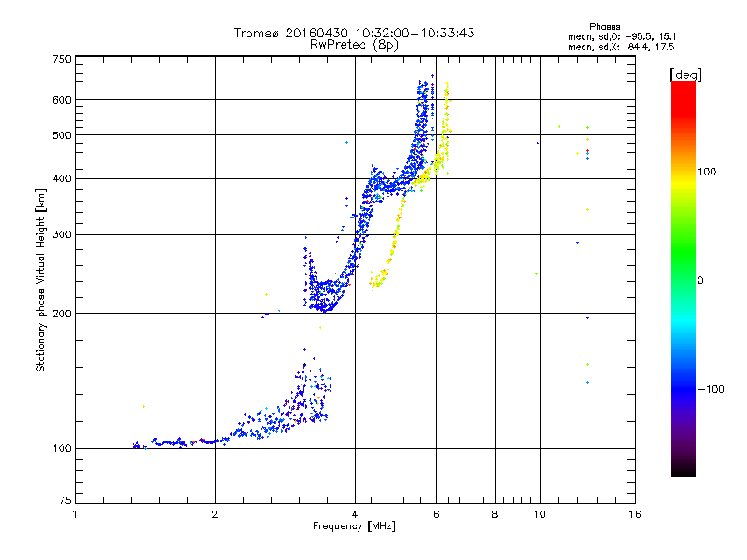Click the '[deg]' colorbar unit label

[685, 75]
